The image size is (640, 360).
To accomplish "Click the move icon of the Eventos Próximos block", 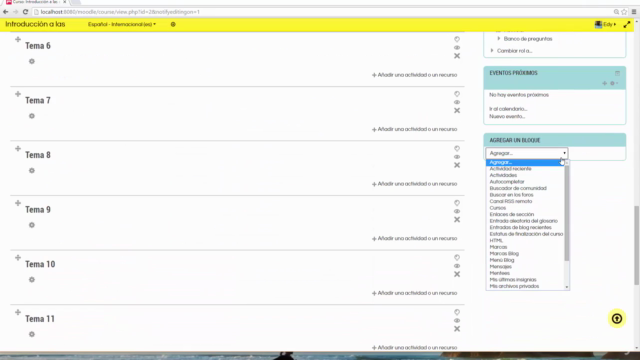I will 604,83.
